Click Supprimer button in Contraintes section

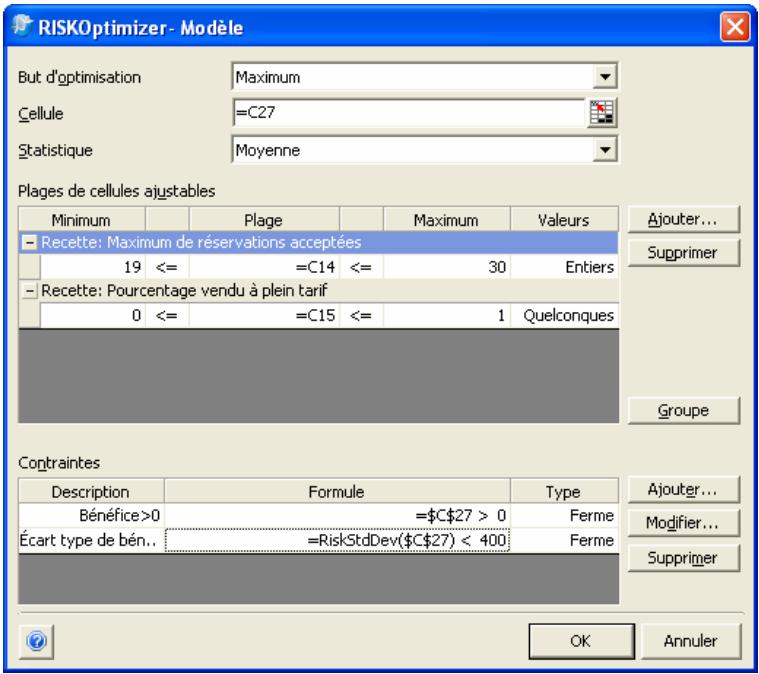[683, 558]
